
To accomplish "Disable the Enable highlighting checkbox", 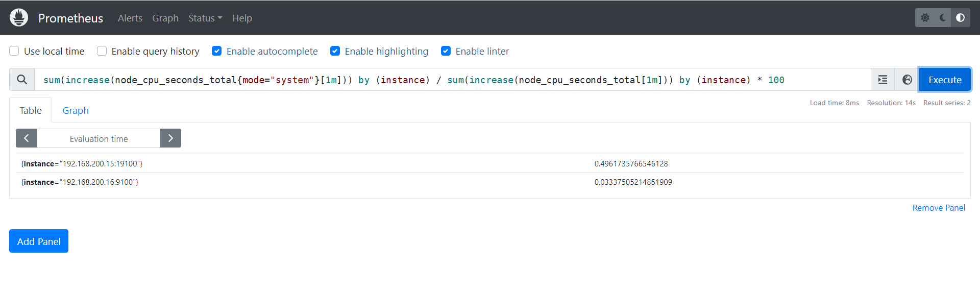I will coord(335,51).
